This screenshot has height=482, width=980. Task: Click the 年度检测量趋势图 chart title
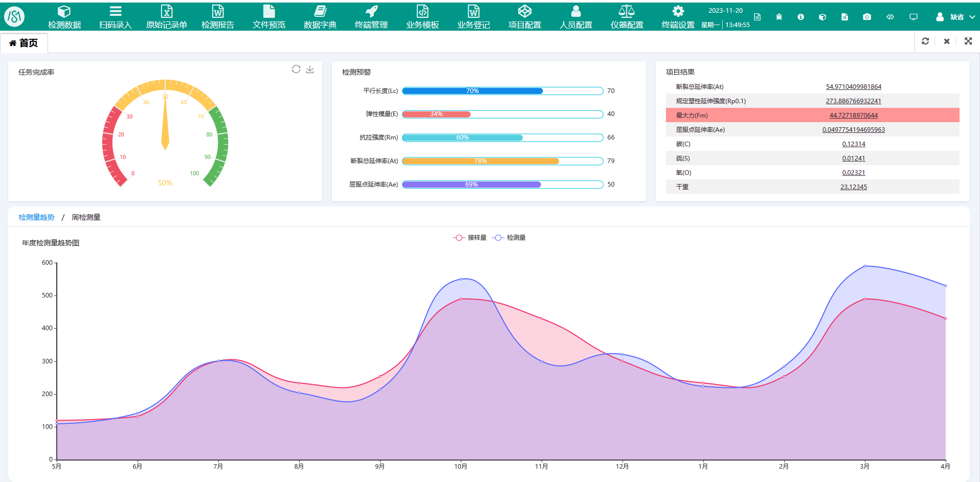point(51,243)
